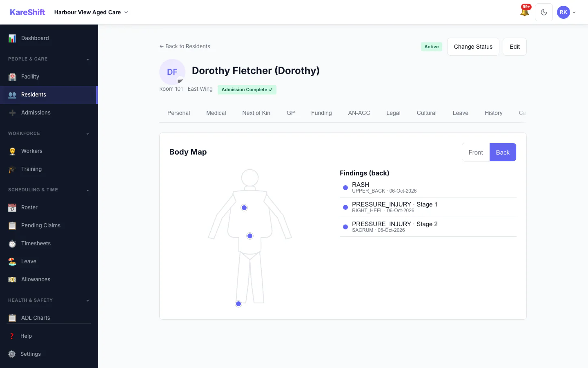
Task: Open the AN-ACC tab
Action: point(359,113)
